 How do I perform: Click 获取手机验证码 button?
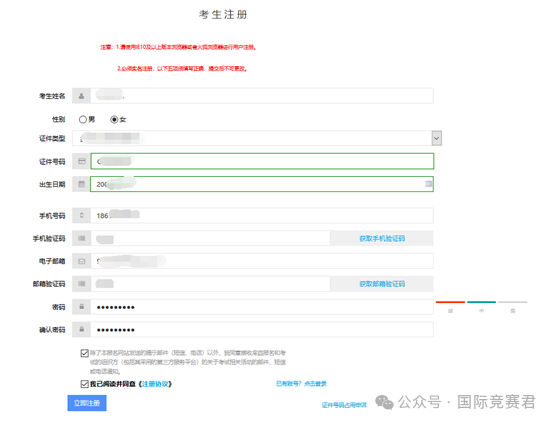382,238
